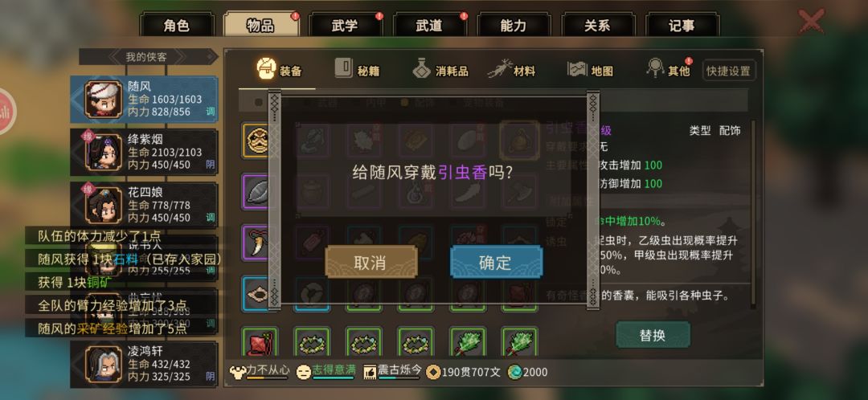Viewport: 868px width, 400px height.
Task: Open the 地图 maps category
Action: [x=590, y=70]
